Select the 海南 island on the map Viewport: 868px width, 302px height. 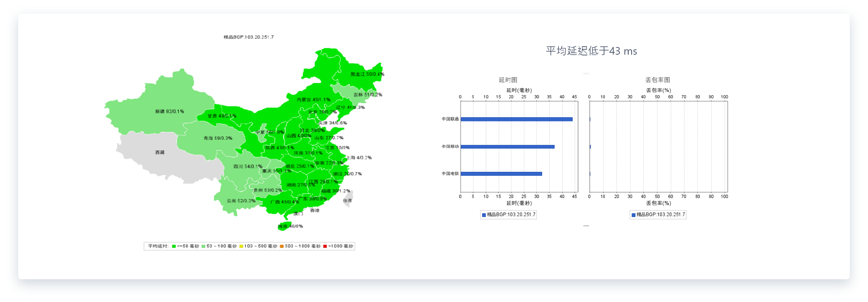283,226
